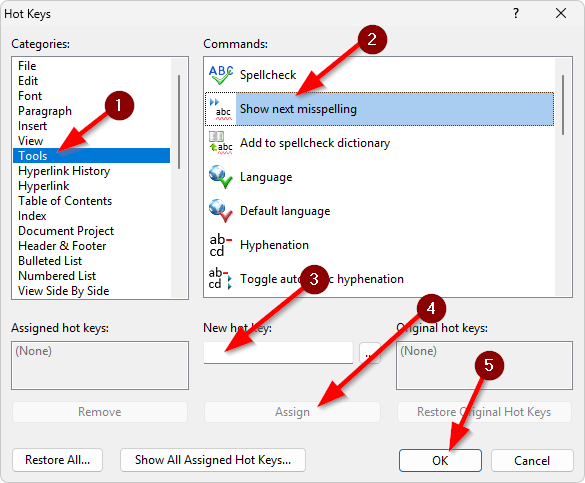Image resolution: width=585 pixels, height=483 pixels.
Task: Click the Restore All button
Action: (x=57, y=460)
